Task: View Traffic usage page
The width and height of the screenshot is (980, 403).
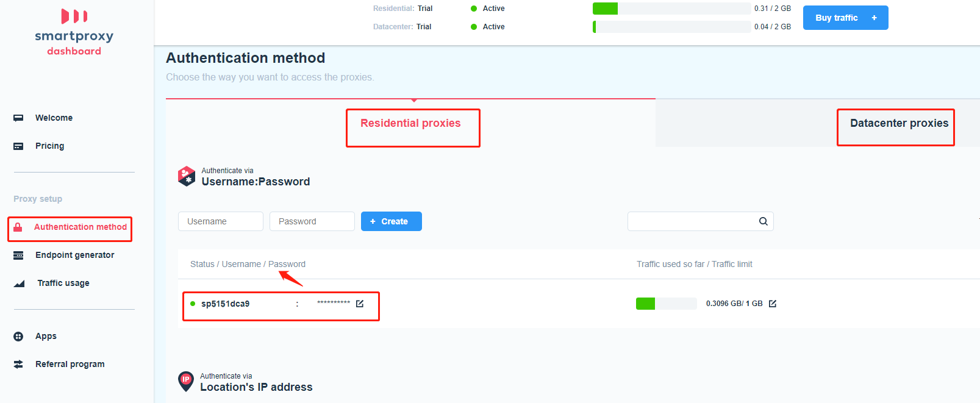Action: pyautogui.click(x=63, y=283)
